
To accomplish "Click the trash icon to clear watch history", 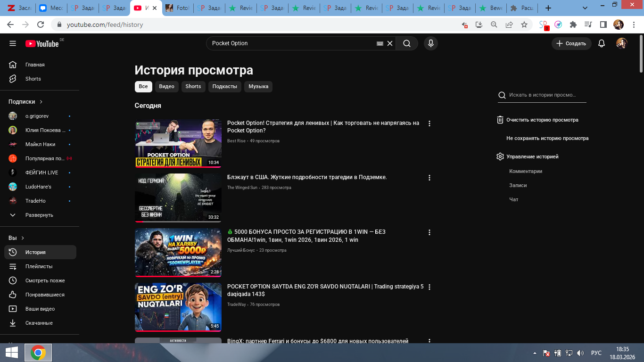I will click(x=500, y=120).
